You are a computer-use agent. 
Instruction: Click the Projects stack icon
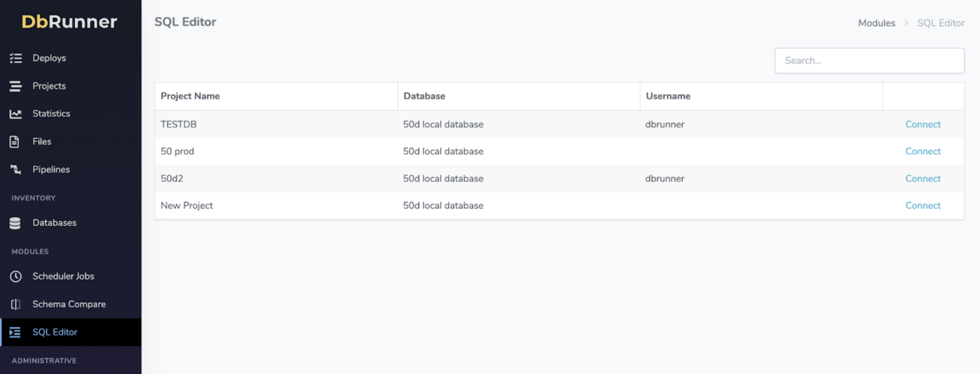[x=16, y=86]
